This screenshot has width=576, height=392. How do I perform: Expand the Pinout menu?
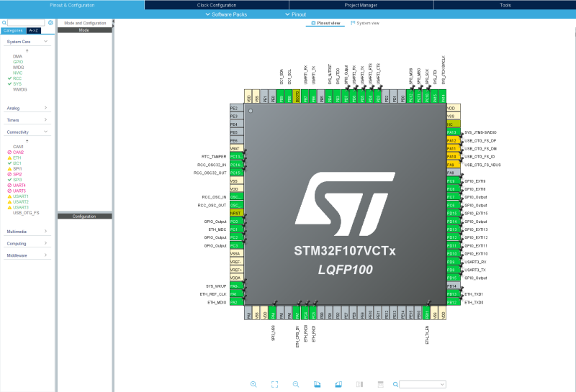(x=295, y=14)
